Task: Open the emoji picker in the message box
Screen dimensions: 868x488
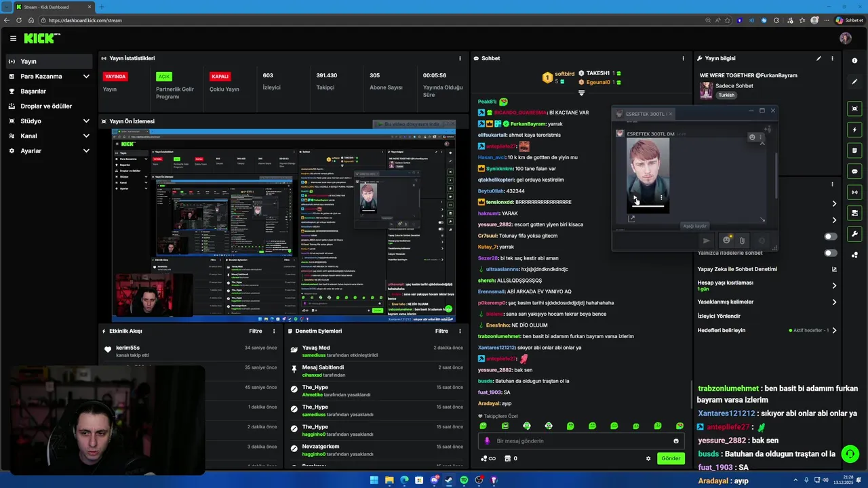Action: pos(676,441)
